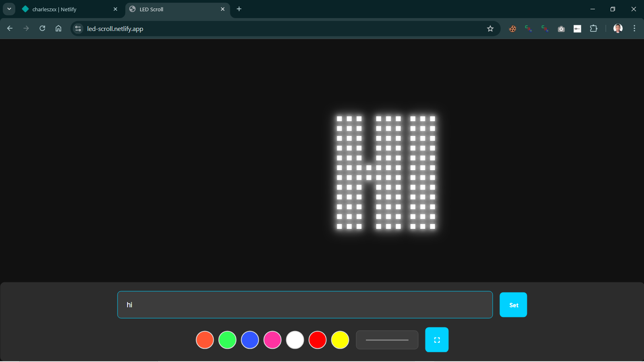Pick the white color swatch

coord(295,340)
